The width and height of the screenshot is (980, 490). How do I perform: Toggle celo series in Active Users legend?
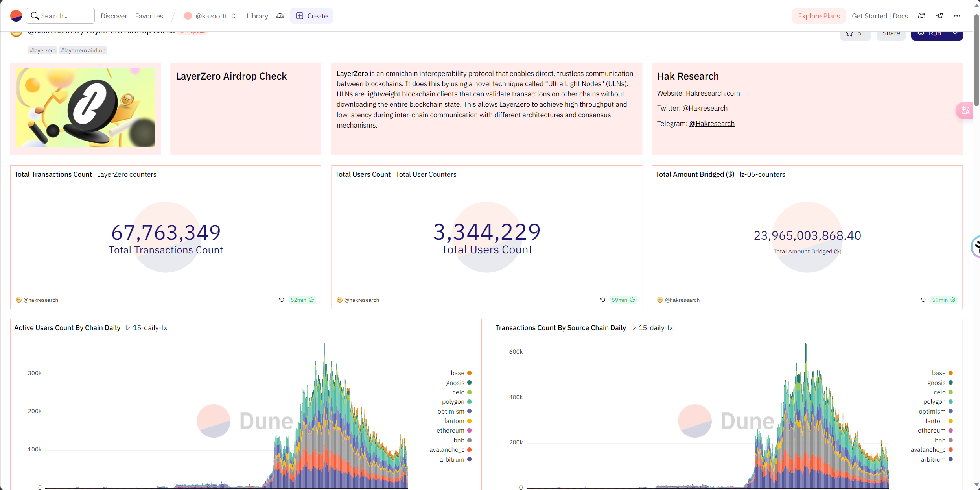[462, 392]
